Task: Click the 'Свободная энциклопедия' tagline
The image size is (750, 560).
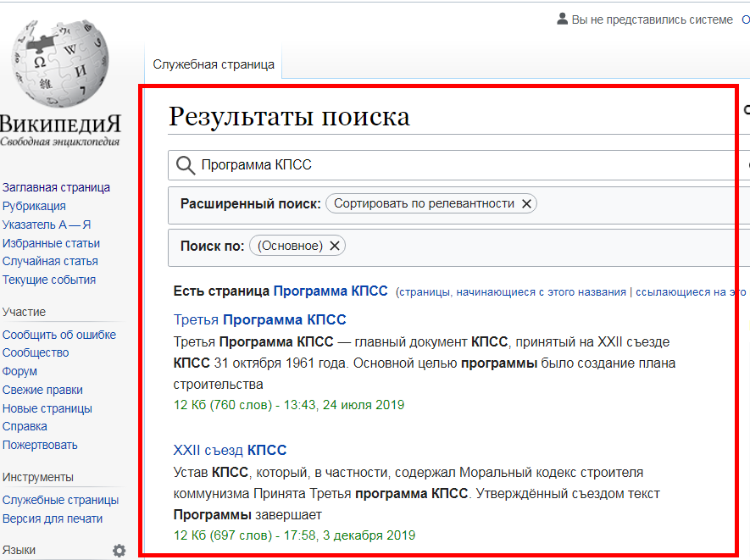Action: [x=60, y=141]
